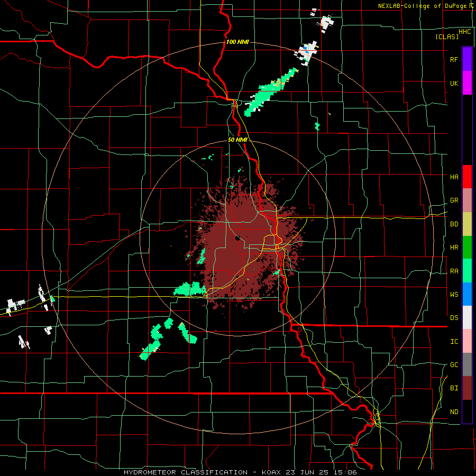Click the GR legend label
The width and height of the screenshot is (476, 476).
(454, 200)
